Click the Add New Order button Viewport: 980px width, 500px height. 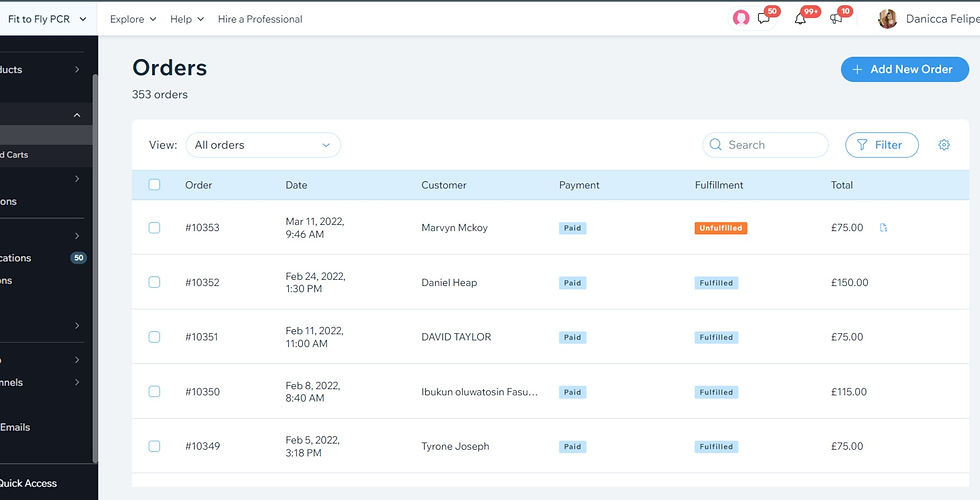pyautogui.click(x=904, y=69)
